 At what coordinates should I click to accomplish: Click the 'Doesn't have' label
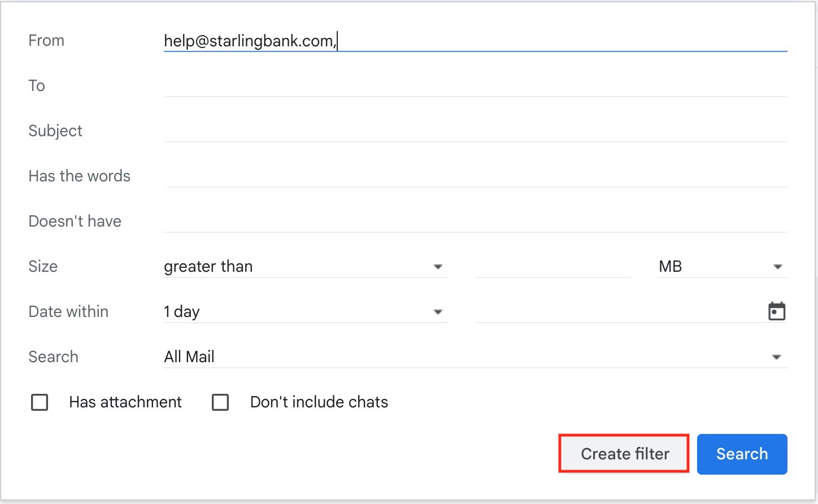(x=75, y=221)
